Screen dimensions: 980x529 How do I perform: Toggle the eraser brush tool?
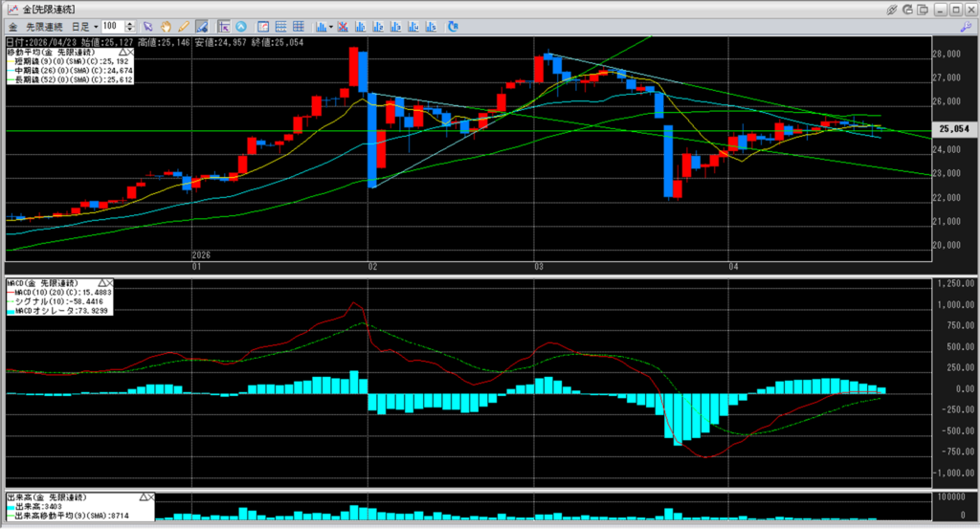pos(201,27)
